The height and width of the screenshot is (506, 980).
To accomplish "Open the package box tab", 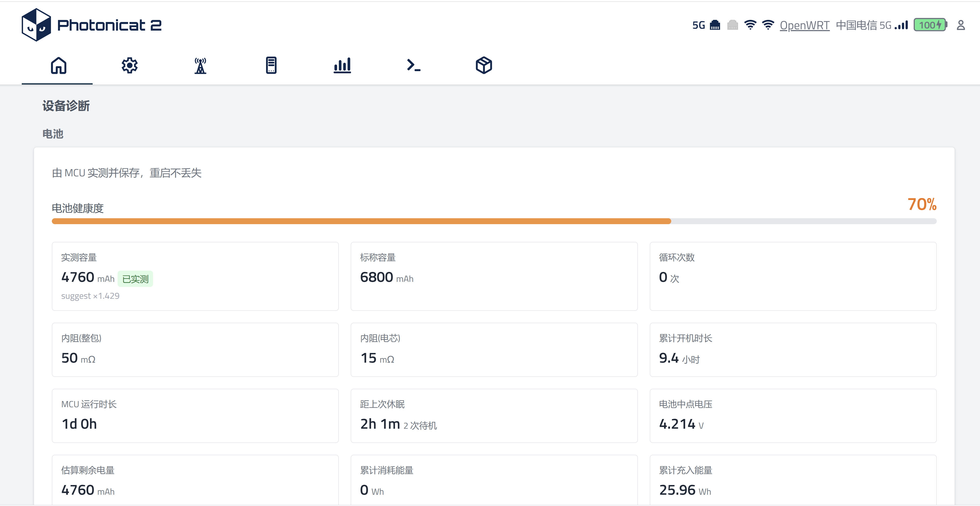I will click(x=484, y=65).
